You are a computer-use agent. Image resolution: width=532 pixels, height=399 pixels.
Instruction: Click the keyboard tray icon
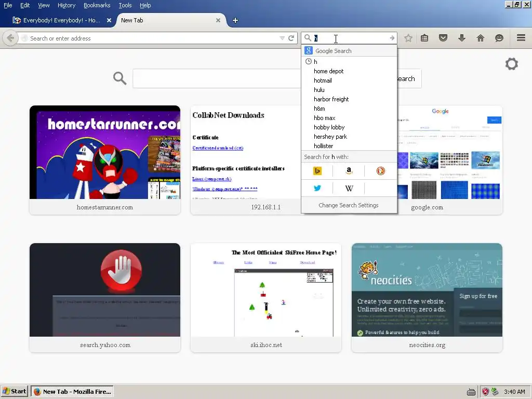click(471, 392)
